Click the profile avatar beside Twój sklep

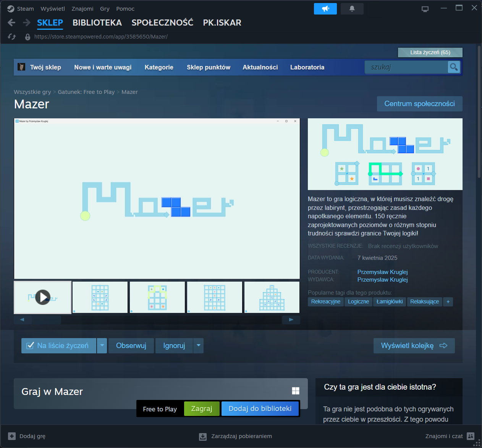(x=22, y=67)
